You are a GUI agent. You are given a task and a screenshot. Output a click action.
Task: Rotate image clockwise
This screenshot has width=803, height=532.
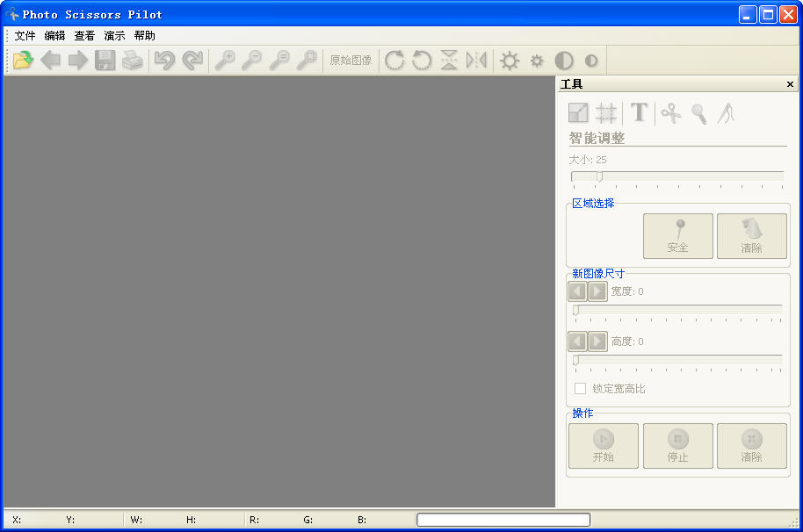pos(394,61)
